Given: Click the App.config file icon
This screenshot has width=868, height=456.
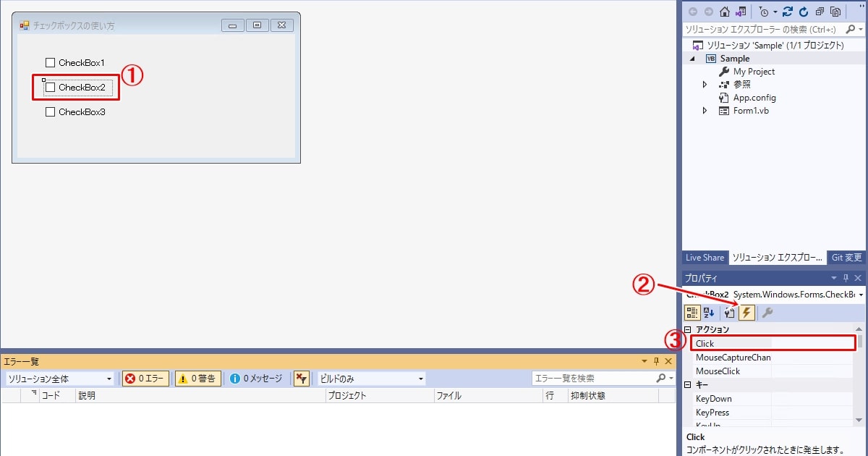Looking at the screenshot, I should click(x=723, y=98).
